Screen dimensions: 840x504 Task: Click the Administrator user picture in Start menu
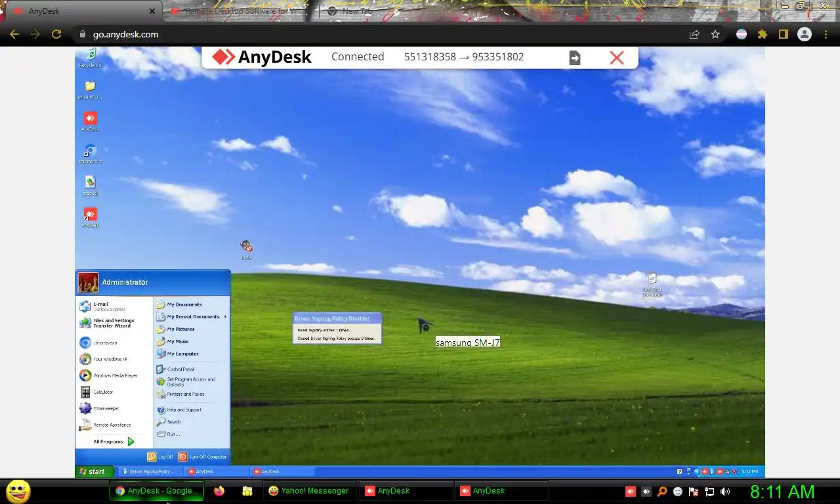(89, 282)
